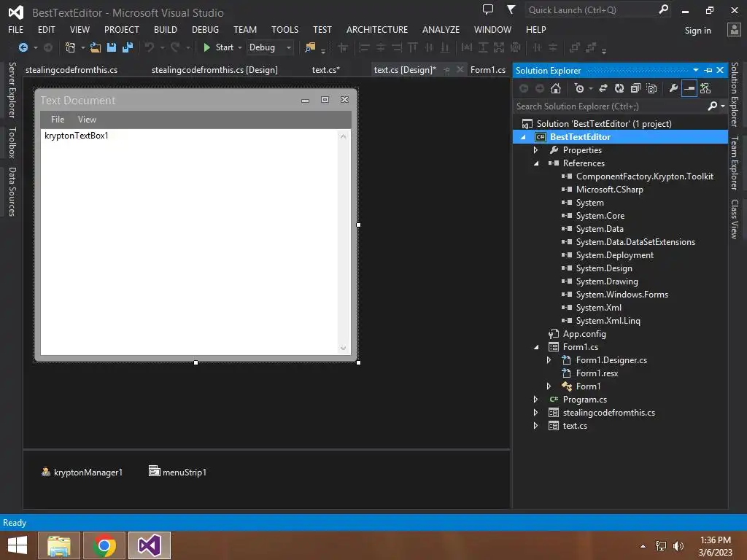Open the feedback speech bubble icon
Image resolution: width=747 pixels, height=560 pixels.
488,9
